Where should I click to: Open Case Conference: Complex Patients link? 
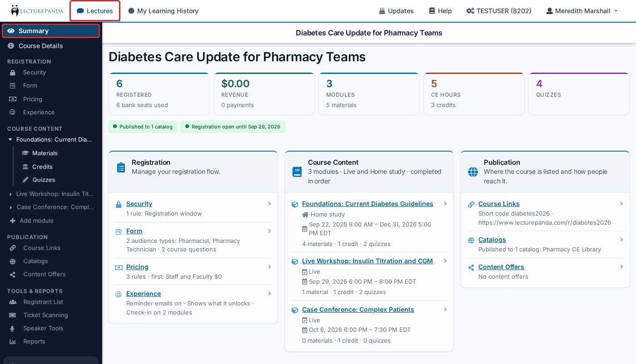click(x=358, y=310)
